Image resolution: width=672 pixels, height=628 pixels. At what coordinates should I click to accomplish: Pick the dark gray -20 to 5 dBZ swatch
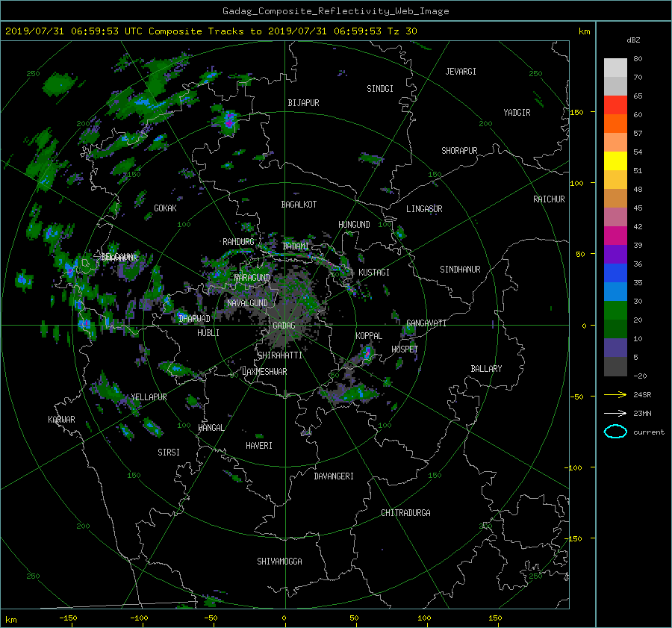click(615, 367)
